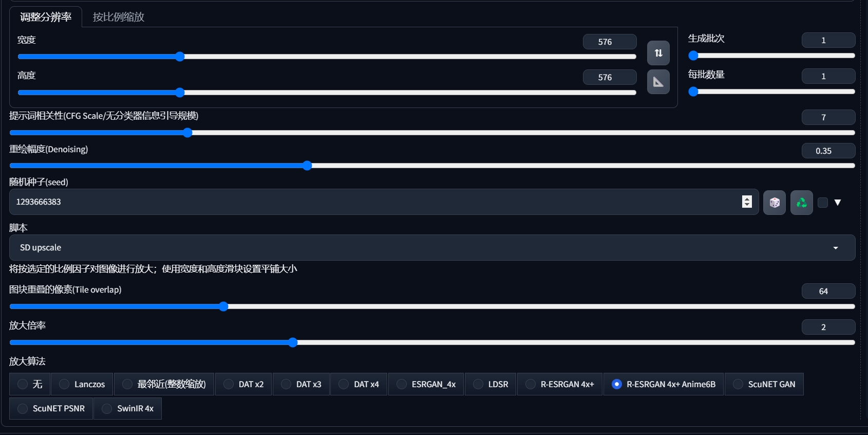Click the set-square aspect ratio icon
This screenshot has height=435, width=868.
coord(658,82)
